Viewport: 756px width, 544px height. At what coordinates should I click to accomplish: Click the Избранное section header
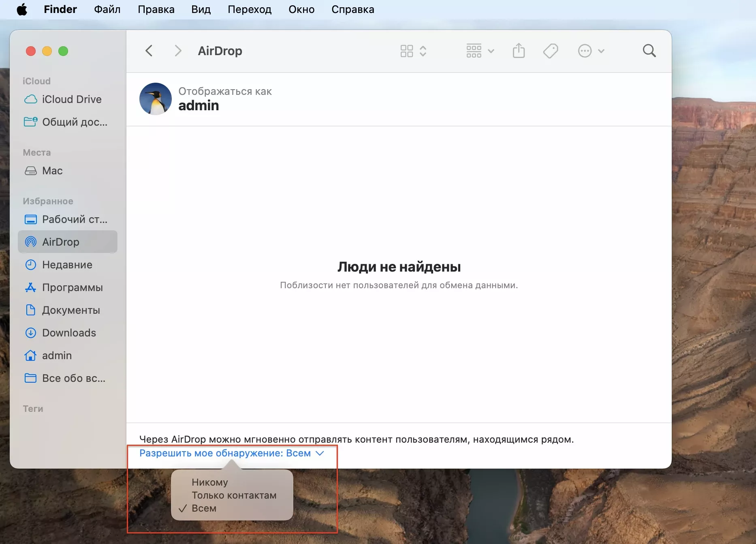(x=48, y=201)
